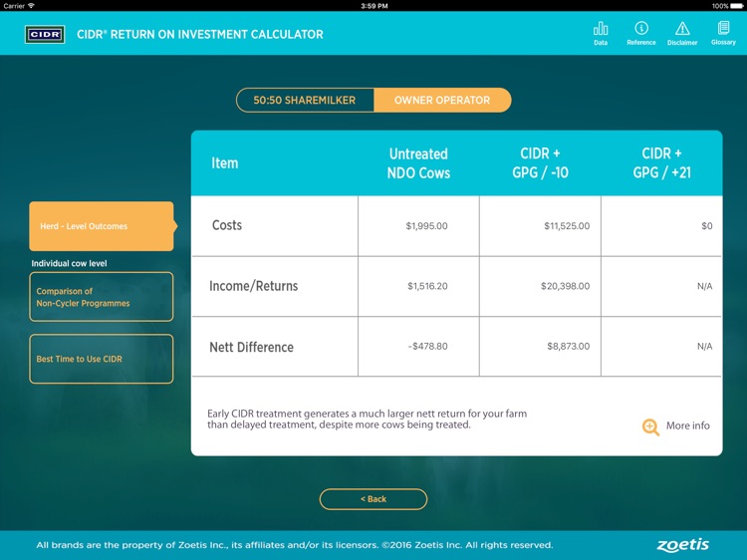747x560 pixels.
Task: Click the CIDR + GPG / +21 column header
Action: pyautogui.click(x=661, y=163)
